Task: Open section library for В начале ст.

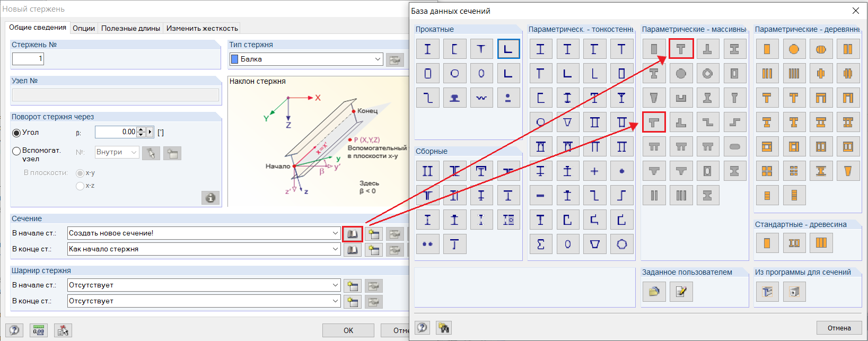Action: [x=353, y=234]
